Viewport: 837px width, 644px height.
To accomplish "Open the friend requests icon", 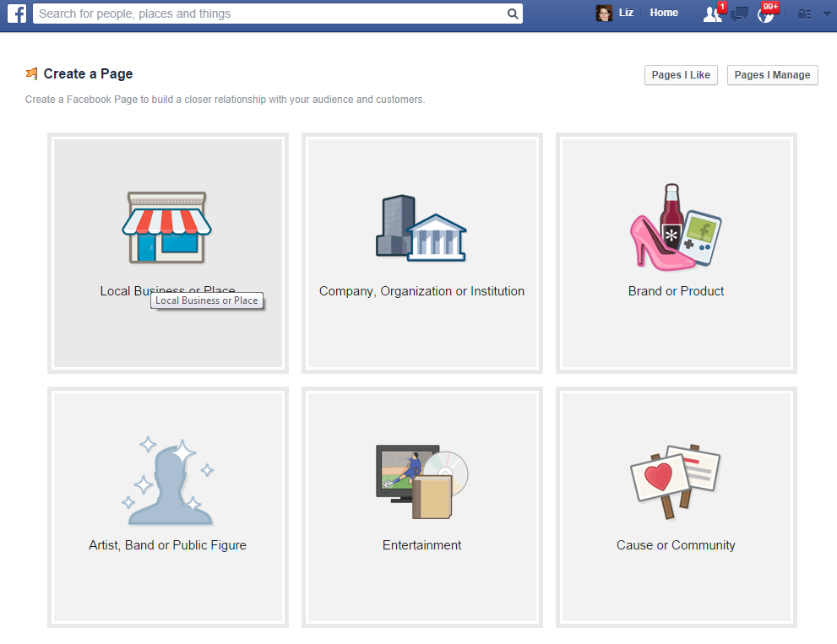I will [712, 14].
